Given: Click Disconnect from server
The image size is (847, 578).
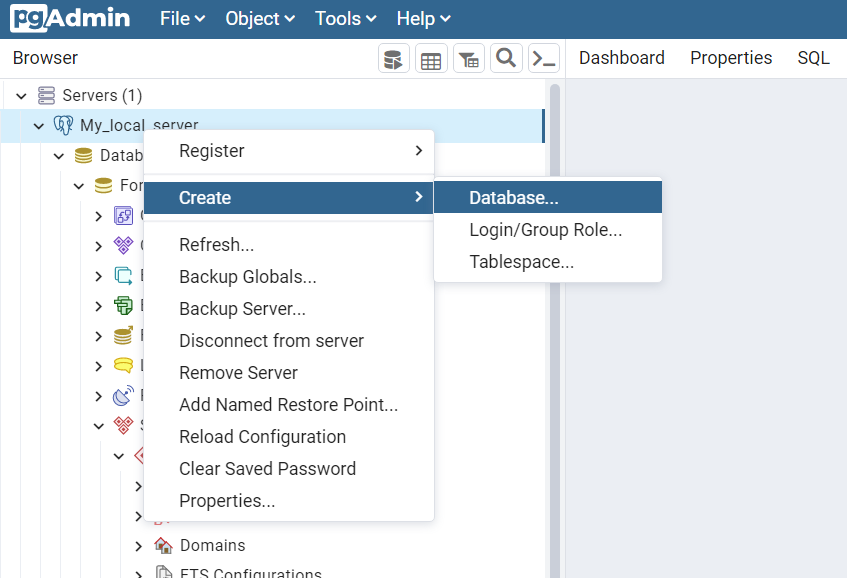Looking at the screenshot, I should coord(271,341).
